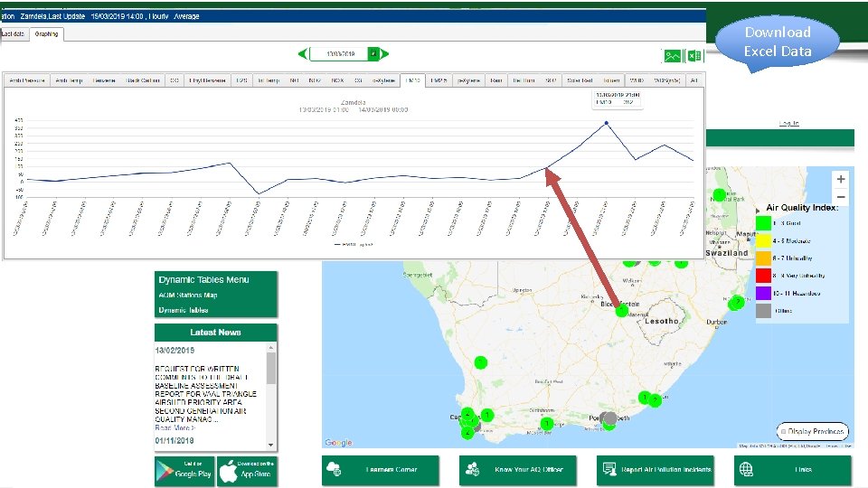Click the Google logo on the map
Image resolution: width=868 pixels, height=488 pixels.
click(x=338, y=443)
